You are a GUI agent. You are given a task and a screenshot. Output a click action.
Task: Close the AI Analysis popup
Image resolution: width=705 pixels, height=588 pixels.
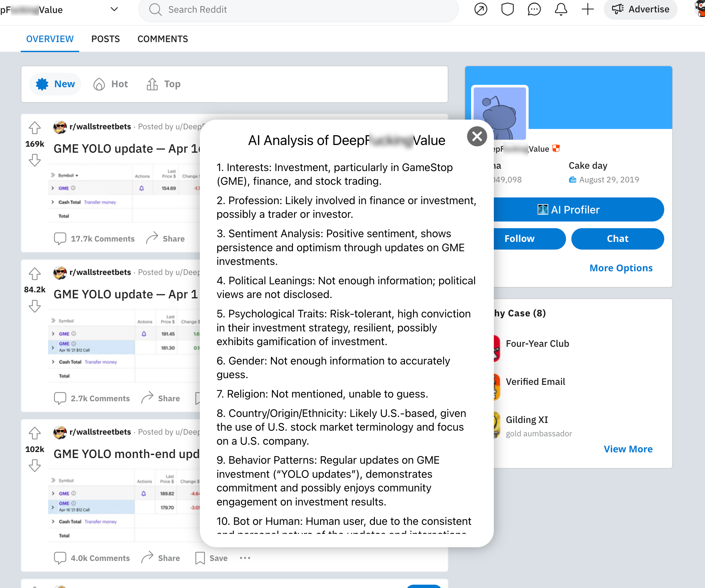477,136
